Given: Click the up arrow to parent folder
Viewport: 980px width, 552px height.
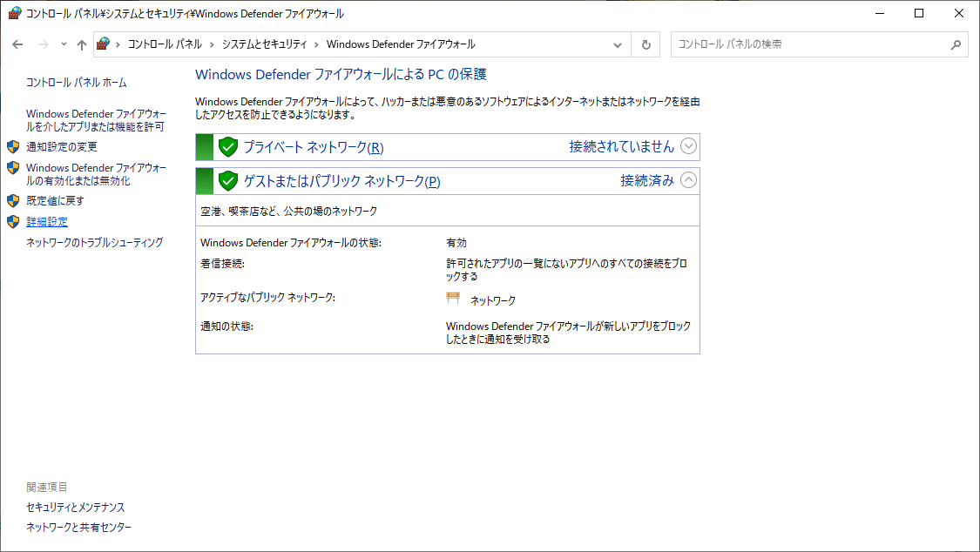Looking at the screenshot, I should tap(81, 44).
